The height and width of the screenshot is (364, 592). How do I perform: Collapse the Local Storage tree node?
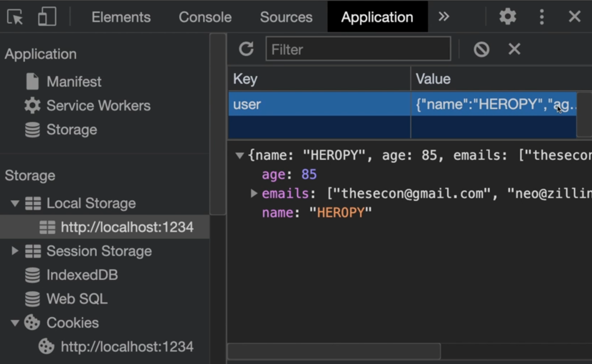coord(15,204)
